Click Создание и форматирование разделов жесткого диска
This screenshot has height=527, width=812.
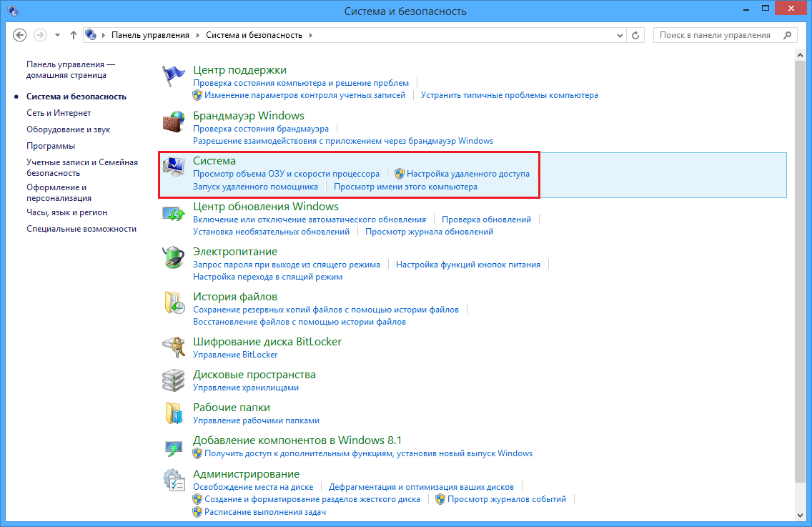coord(312,500)
